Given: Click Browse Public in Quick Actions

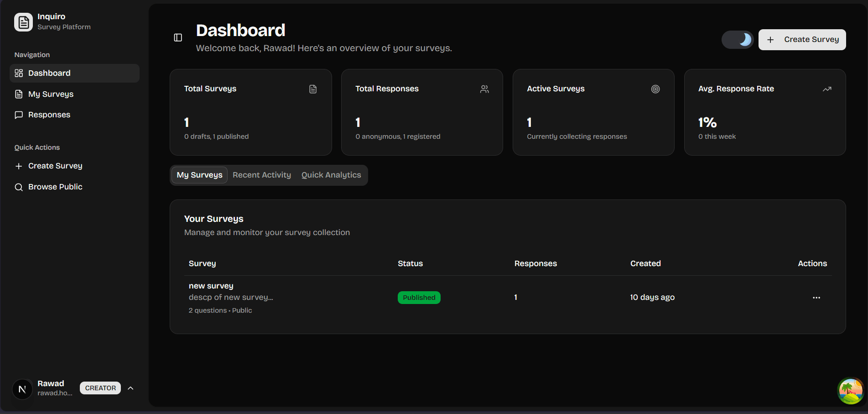Looking at the screenshot, I should click(55, 187).
